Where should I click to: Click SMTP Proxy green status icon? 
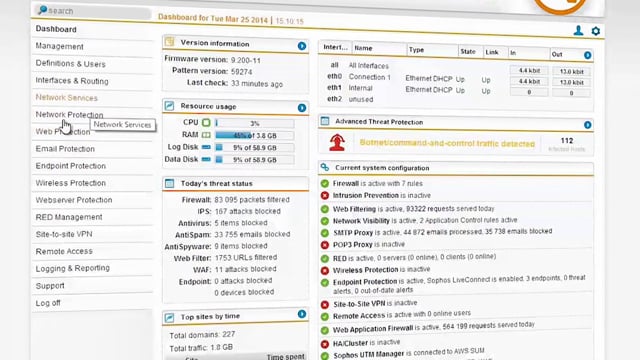pyautogui.click(x=324, y=233)
